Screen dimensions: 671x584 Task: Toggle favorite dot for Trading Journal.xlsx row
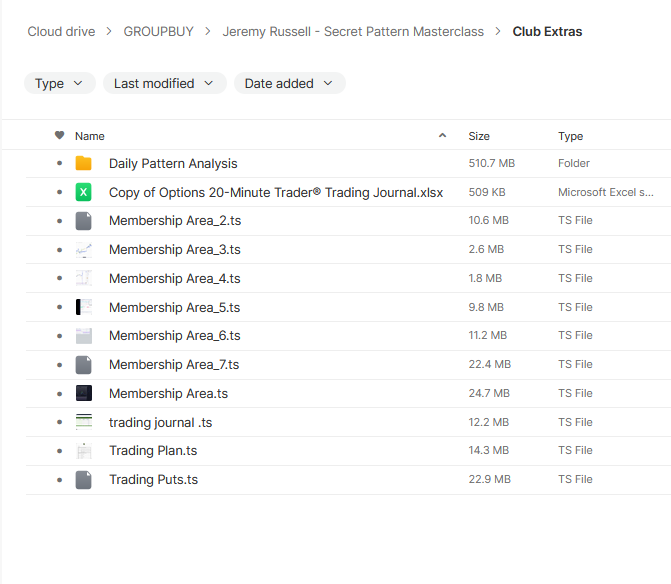pos(59,192)
